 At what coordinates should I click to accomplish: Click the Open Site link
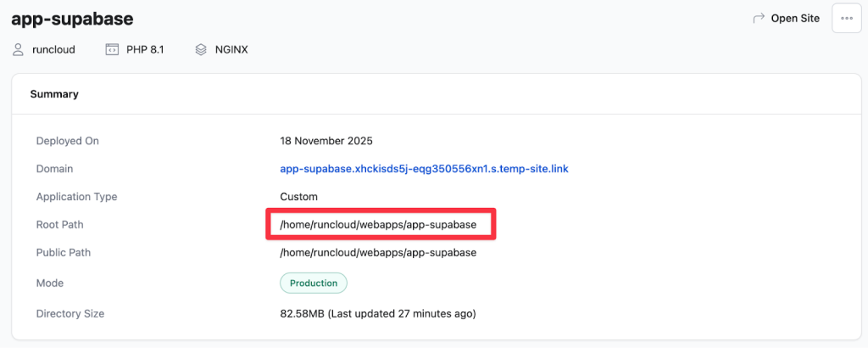click(794, 18)
